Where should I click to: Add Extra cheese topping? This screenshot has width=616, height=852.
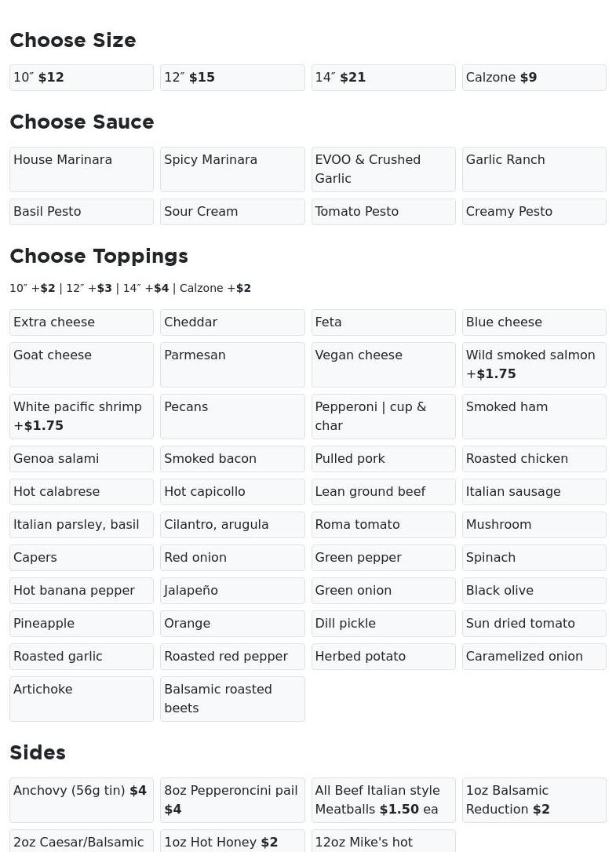[82, 322]
